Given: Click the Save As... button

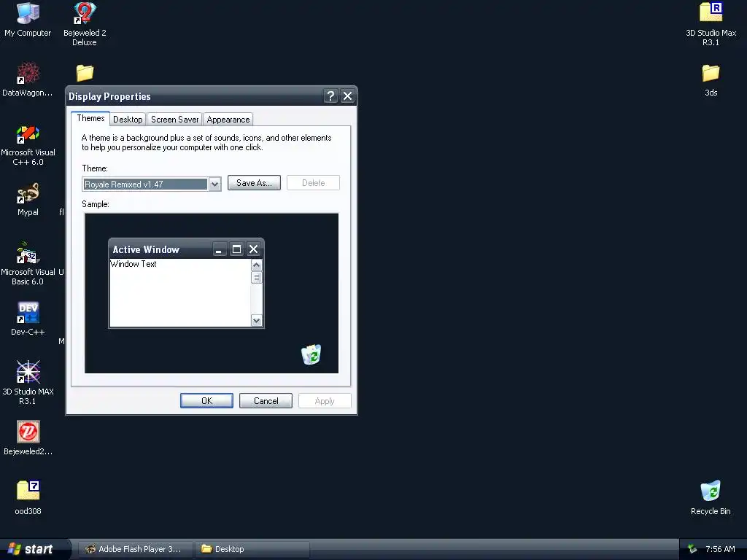Looking at the screenshot, I should point(254,183).
